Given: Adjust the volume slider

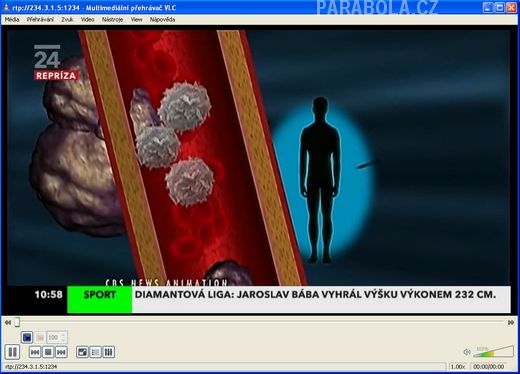Looking at the screenshot, I should [493, 352].
